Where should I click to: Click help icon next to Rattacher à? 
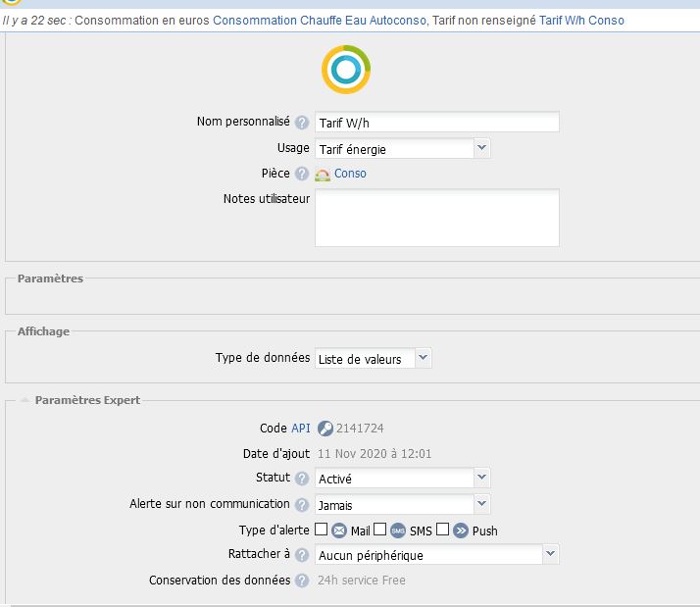pos(302,555)
